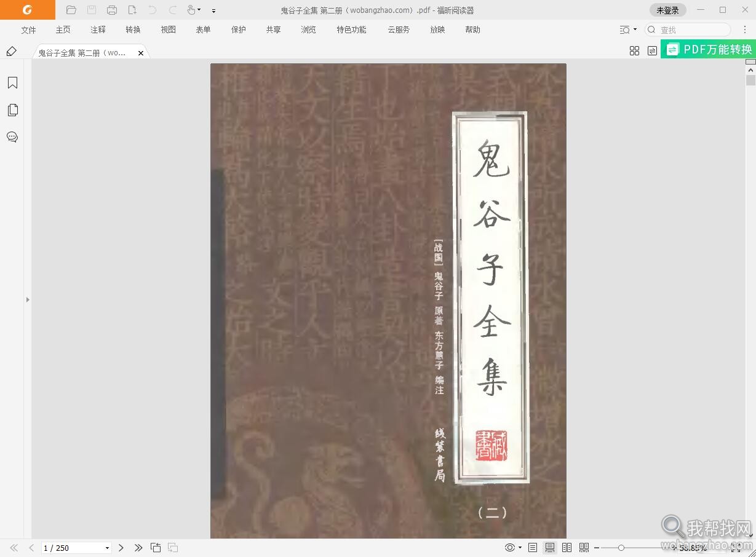Open the 云服务 tab
Image resolution: width=756 pixels, height=557 pixels.
(x=399, y=30)
